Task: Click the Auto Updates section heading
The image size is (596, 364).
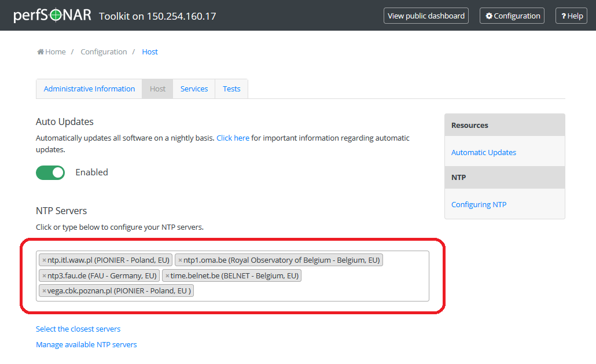Action: pos(65,122)
